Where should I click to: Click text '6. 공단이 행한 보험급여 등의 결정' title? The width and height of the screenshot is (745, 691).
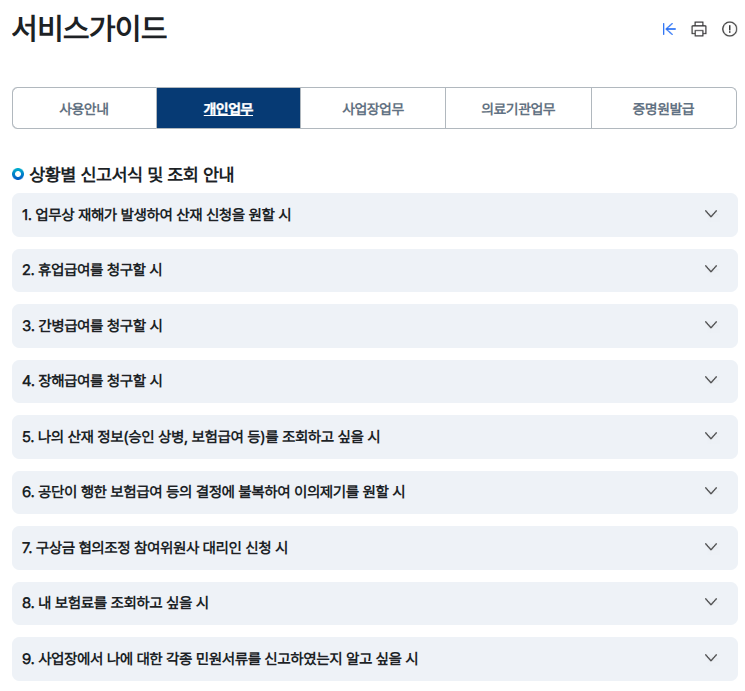(x=213, y=492)
